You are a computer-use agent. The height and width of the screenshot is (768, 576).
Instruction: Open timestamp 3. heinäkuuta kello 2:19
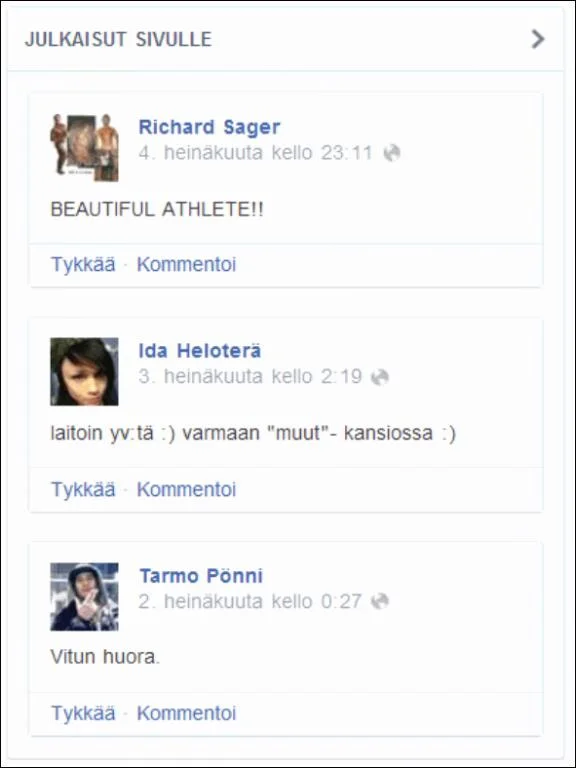[x=250, y=377]
